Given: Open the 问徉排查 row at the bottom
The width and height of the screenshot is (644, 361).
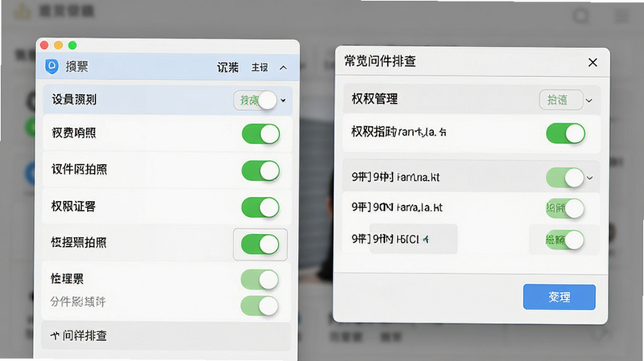Looking at the screenshot, I should point(166,336).
